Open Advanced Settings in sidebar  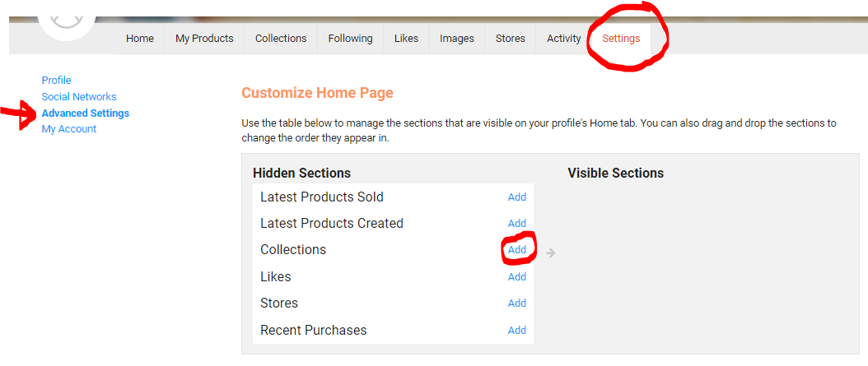point(86,114)
